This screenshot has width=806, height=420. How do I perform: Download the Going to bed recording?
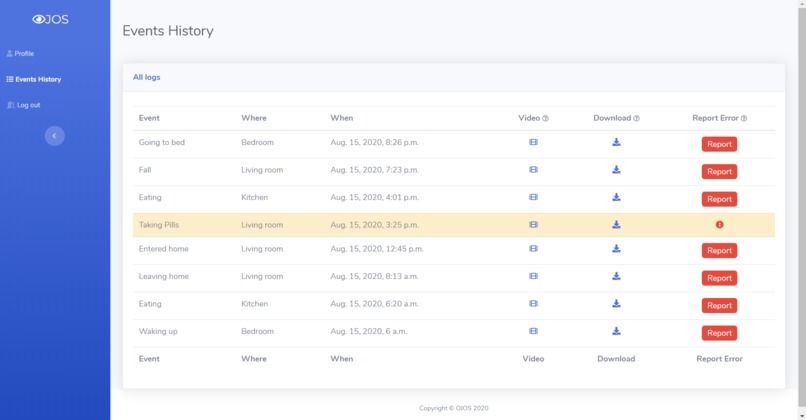pos(616,142)
